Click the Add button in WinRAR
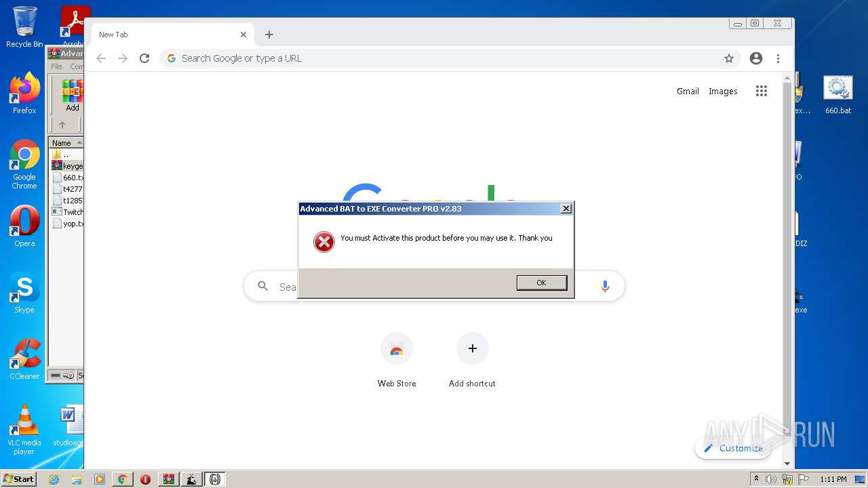 coord(72,96)
